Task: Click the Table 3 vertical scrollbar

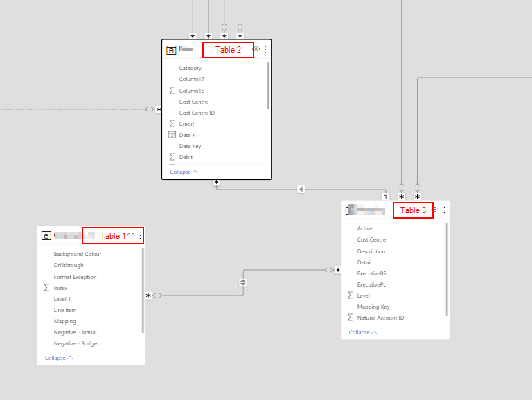Action: (x=447, y=269)
